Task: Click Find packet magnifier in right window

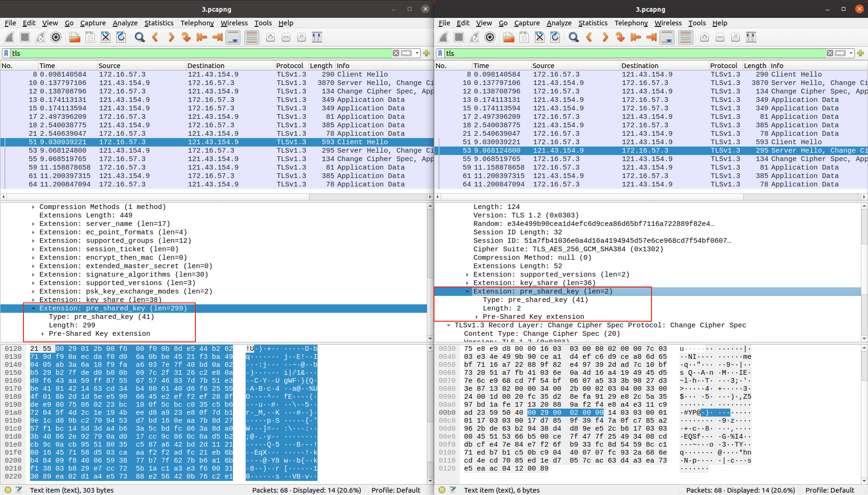Action: point(573,37)
